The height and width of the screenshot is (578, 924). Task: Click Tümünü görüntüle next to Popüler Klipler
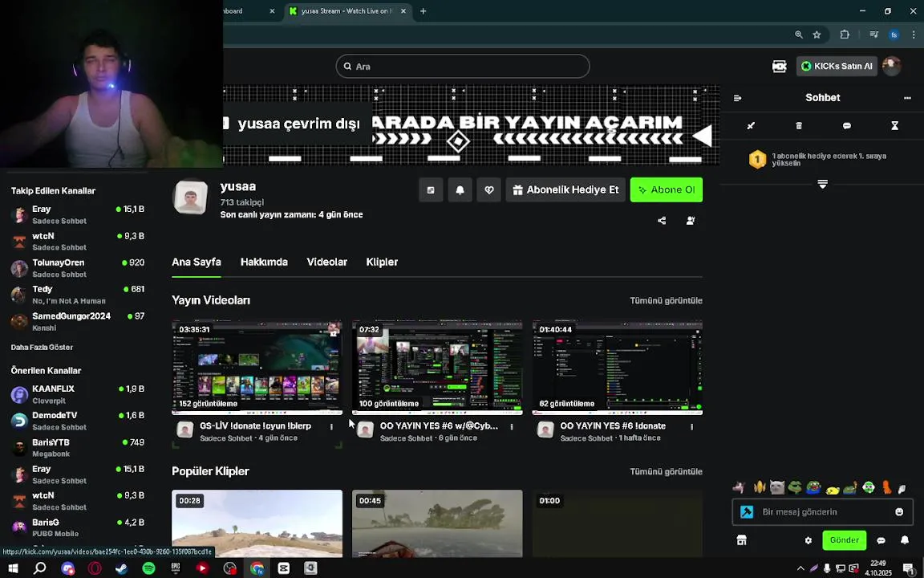pos(666,472)
